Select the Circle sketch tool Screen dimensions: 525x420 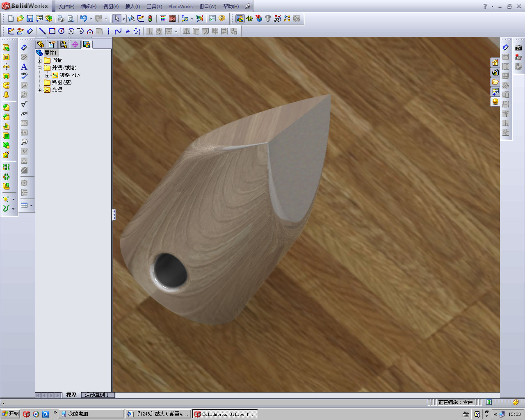pyautogui.click(x=62, y=31)
